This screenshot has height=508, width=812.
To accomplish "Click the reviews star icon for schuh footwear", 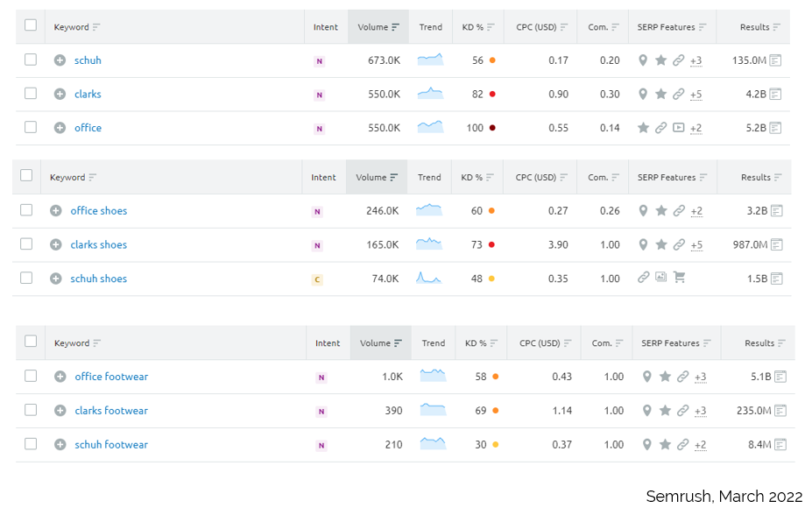I will pyautogui.click(x=665, y=444).
